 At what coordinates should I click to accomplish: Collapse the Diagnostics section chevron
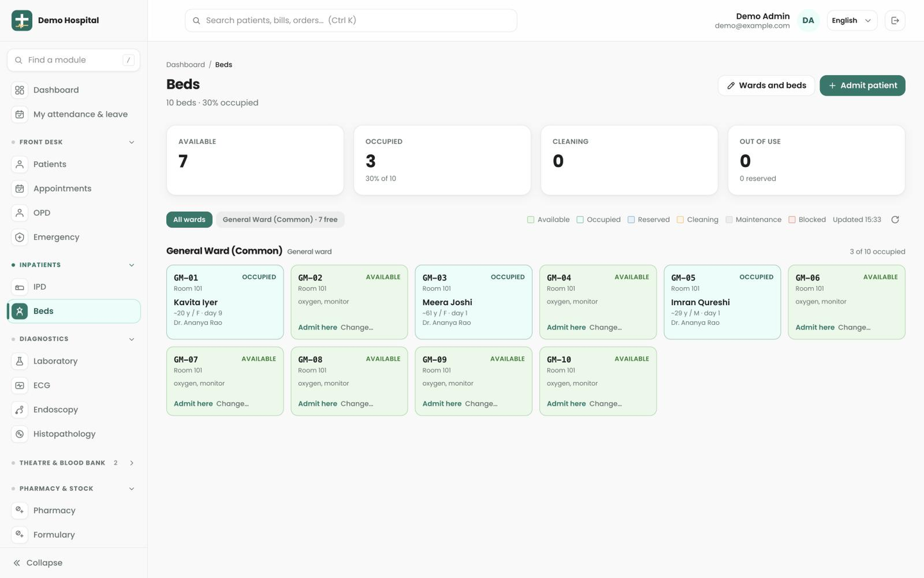(132, 339)
